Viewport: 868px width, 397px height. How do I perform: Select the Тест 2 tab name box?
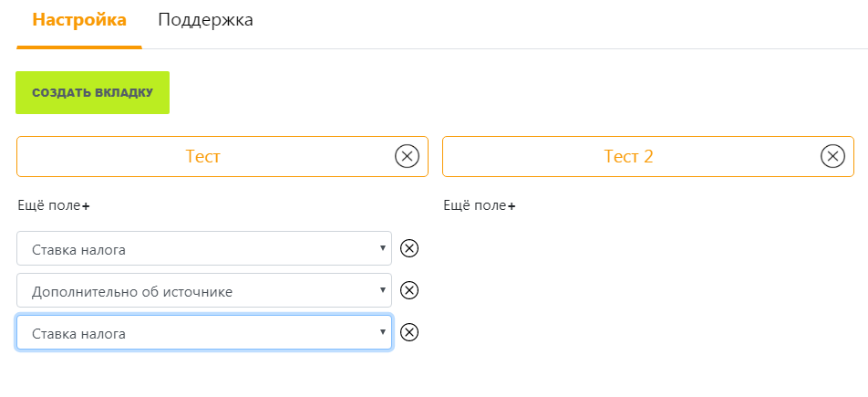[x=648, y=157]
